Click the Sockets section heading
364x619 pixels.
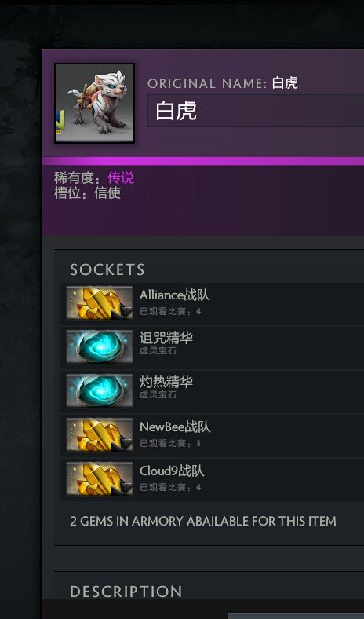point(107,269)
